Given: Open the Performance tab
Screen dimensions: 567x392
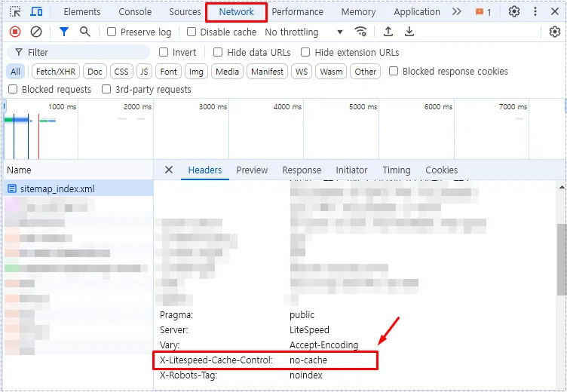Looking at the screenshot, I should tap(297, 11).
